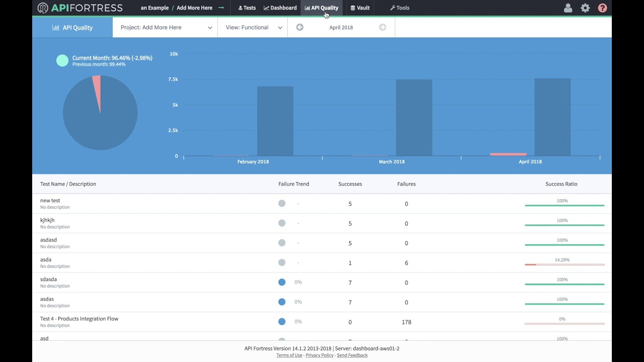The width and height of the screenshot is (644, 362).
Task: Click the 'an Example' breadcrumb
Action: pyautogui.click(x=154, y=8)
